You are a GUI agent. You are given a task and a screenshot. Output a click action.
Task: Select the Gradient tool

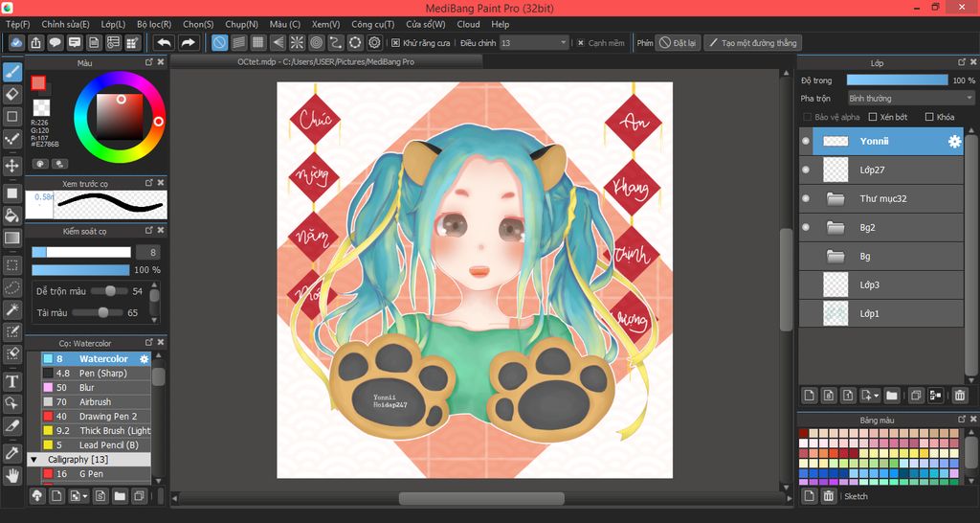tap(11, 238)
